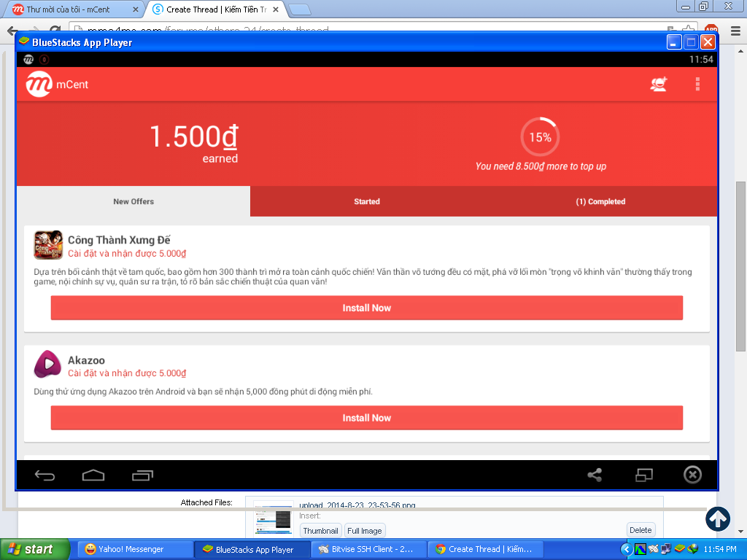Minimize the BlueStacks App Player window
This screenshot has width=747, height=560.
[673, 42]
